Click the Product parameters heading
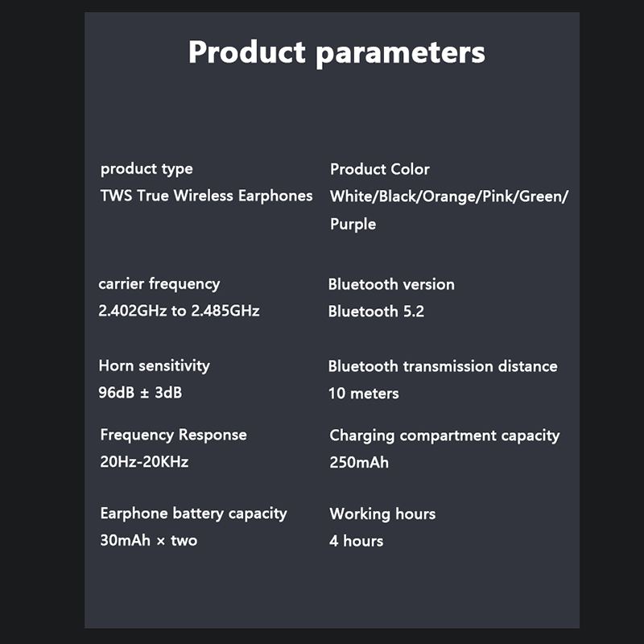This screenshot has width=644, height=644. (336, 52)
